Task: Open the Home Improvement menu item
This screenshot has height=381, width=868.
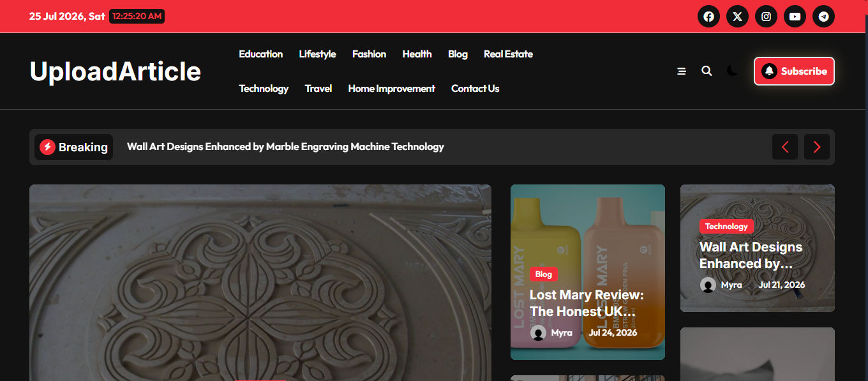Action: 391,89
